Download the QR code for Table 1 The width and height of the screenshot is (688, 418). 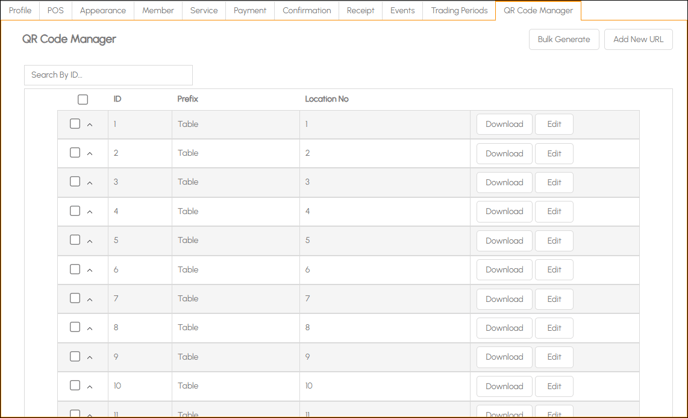pos(504,124)
